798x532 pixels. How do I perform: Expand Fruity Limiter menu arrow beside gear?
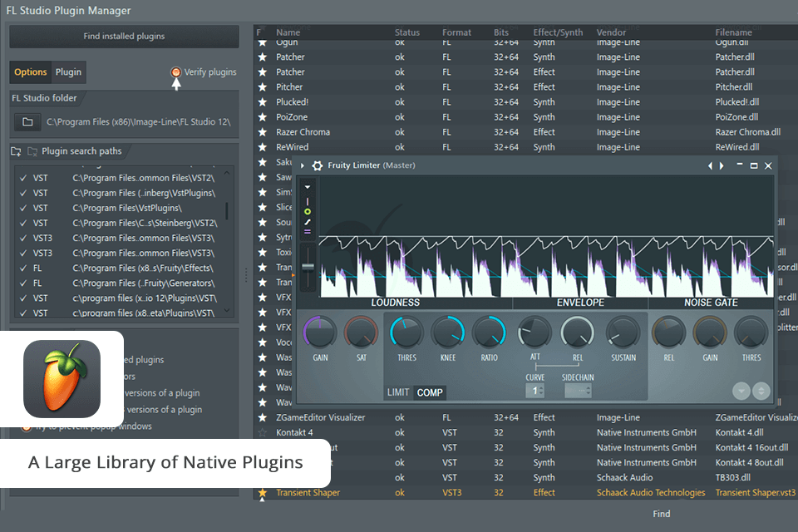(303, 165)
